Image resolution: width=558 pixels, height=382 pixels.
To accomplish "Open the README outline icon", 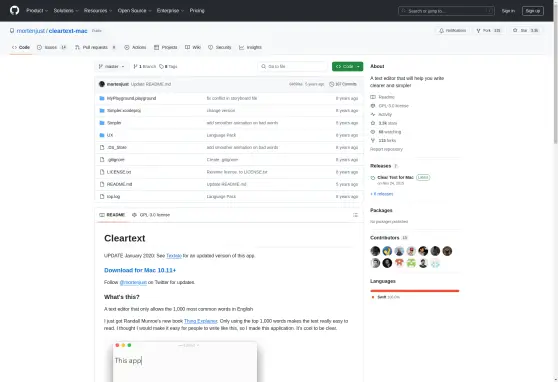I will [x=355, y=215].
